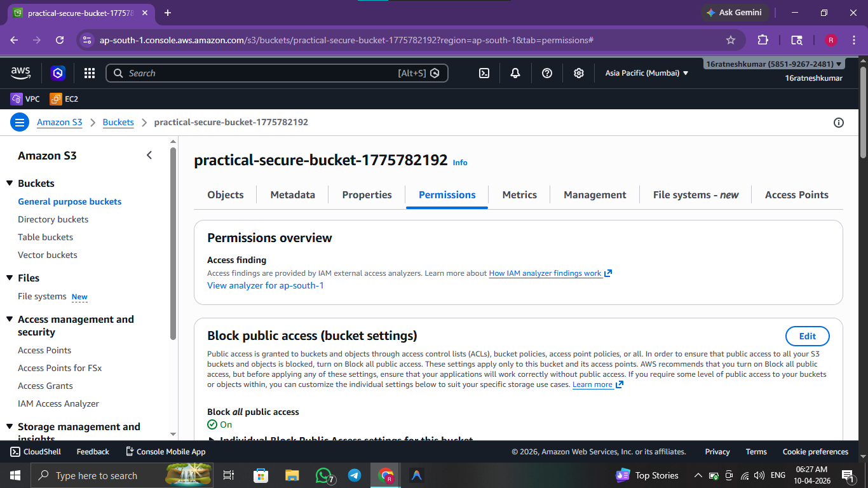Collapse the Files section in sidebar

click(10, 278)
